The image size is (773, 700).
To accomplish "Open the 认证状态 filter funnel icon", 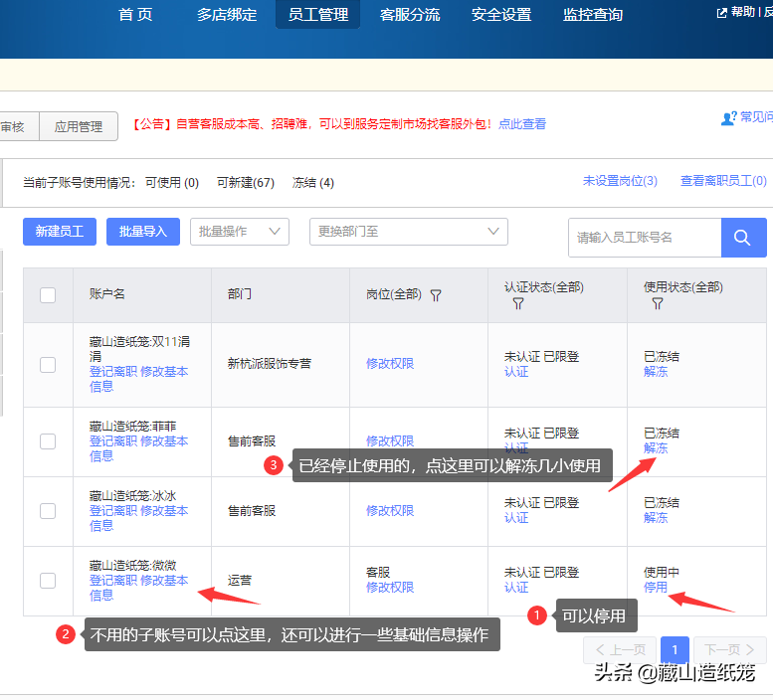I will (517, 303).
